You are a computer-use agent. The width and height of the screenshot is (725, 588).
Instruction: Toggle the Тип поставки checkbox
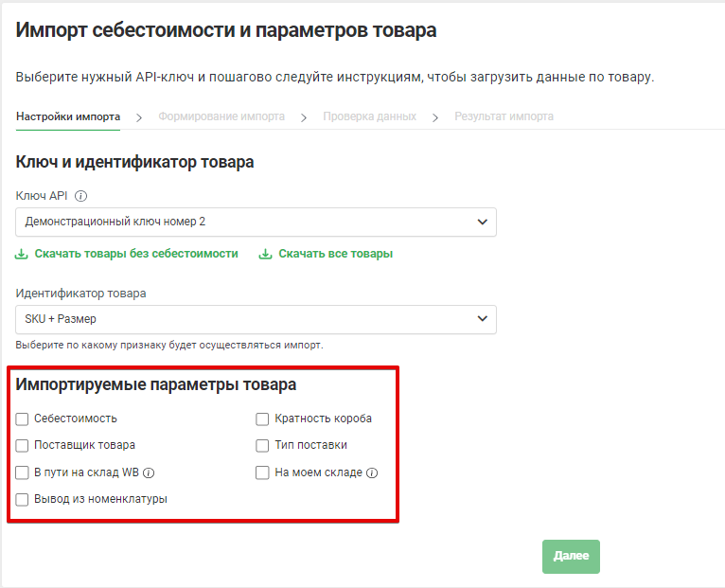263,445
